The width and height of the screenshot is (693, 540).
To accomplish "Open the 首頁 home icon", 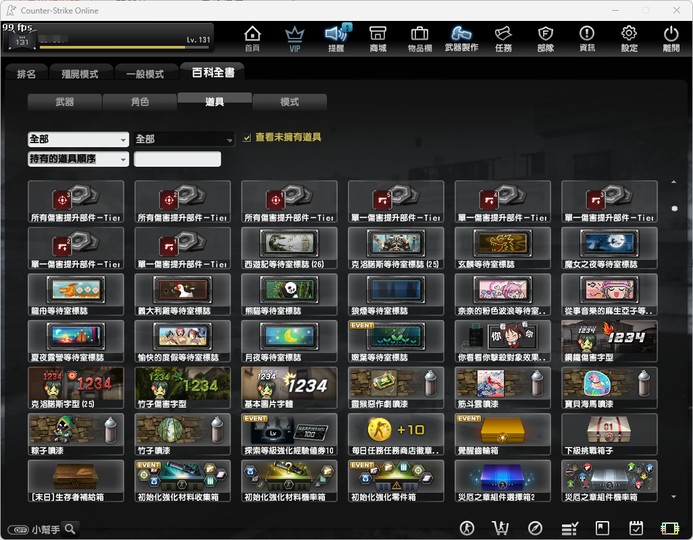I will pos(252,38).
